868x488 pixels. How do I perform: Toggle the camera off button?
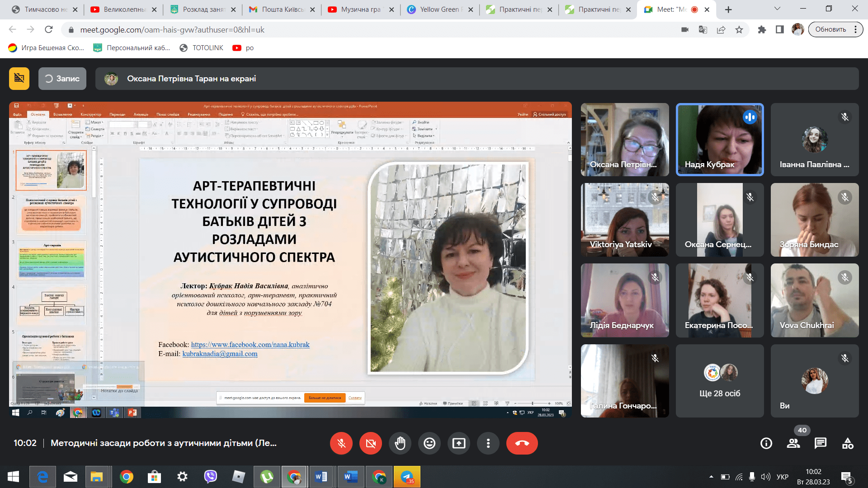(x=371, y=443)
